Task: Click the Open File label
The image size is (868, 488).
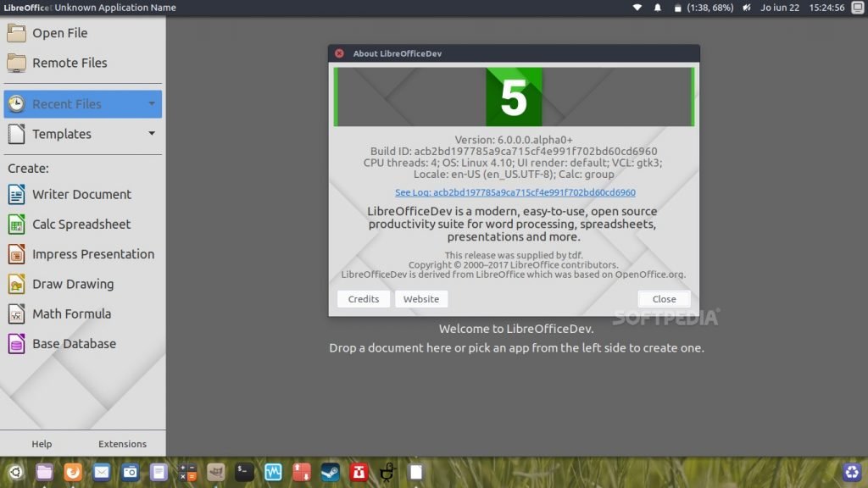Action: pyautogui.click(x=60, y=33)
